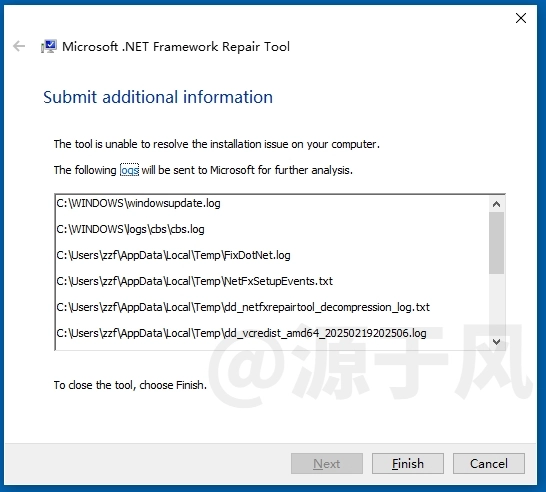Click the log list scrollbar thumb
This screenshot has width=546, height=492.
pyautogui.click(x=497, y=243)
